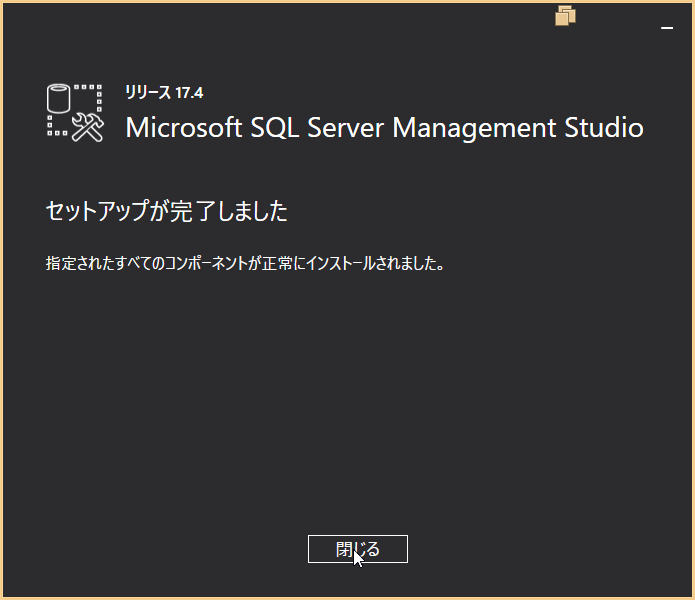Click the word 指定された in the message

point(78,264)
